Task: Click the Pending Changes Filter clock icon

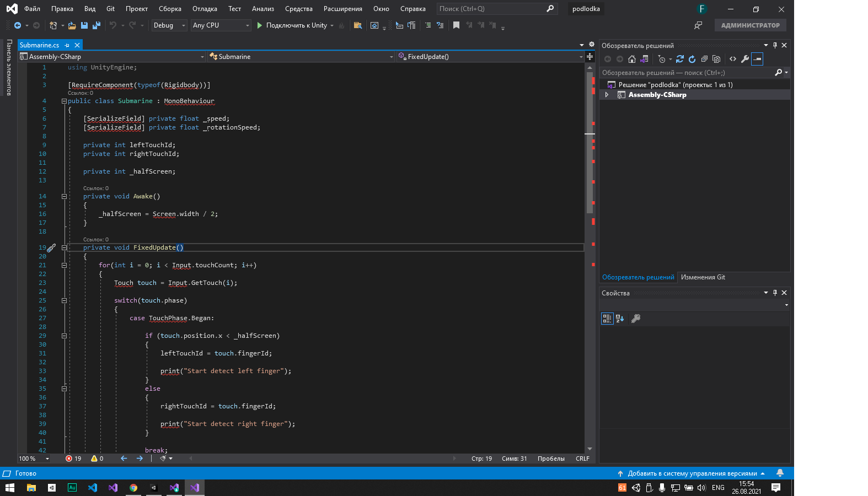Action: [662, 59]
